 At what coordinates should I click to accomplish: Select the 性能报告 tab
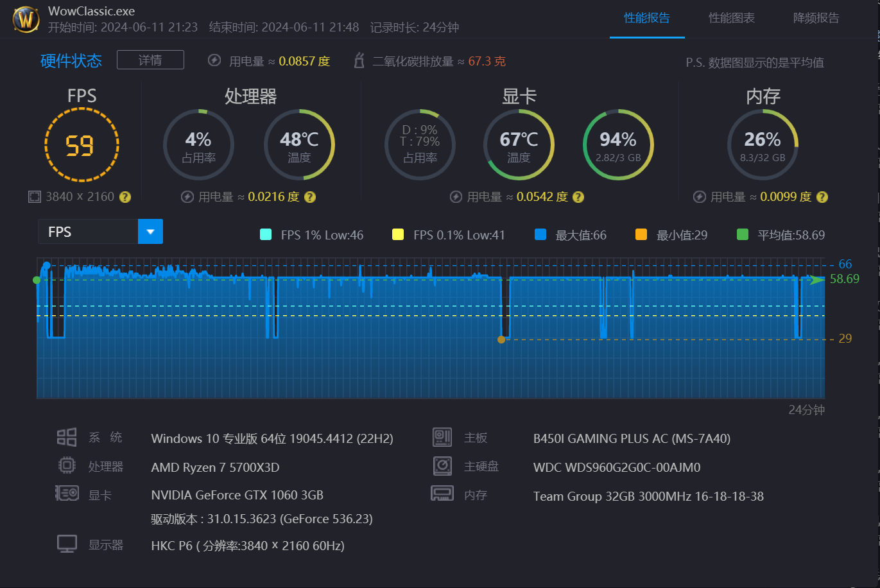[646, 18]
